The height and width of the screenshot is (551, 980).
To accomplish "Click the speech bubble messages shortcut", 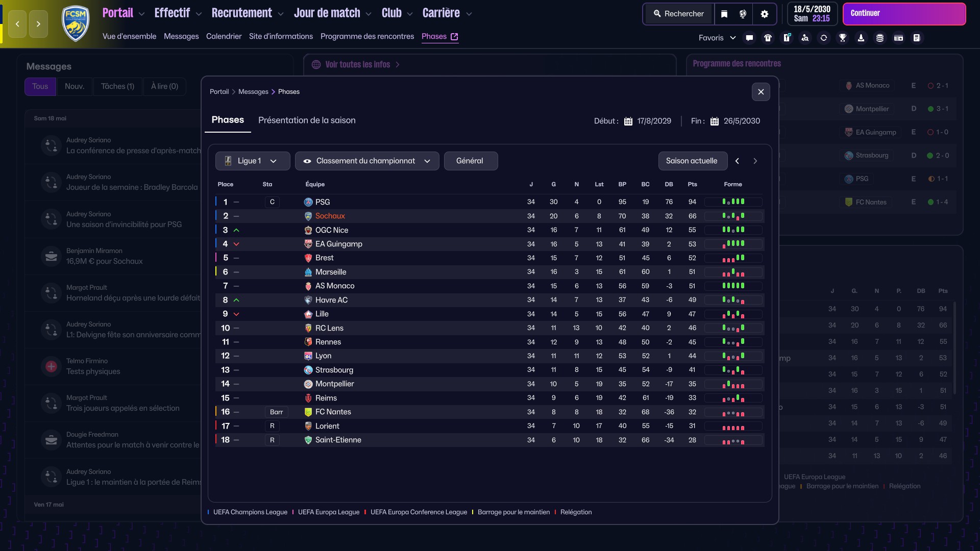I will (749, 38).
